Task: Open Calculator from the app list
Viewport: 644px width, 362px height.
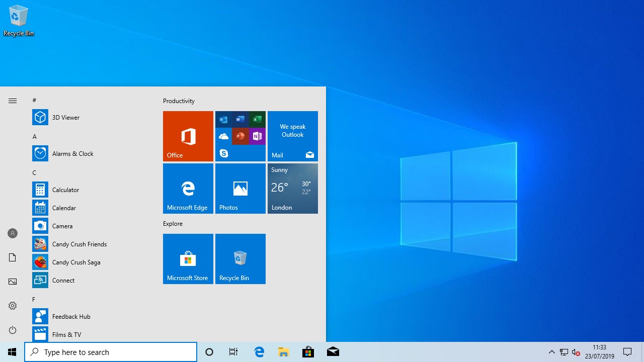Action: point(65,190)
